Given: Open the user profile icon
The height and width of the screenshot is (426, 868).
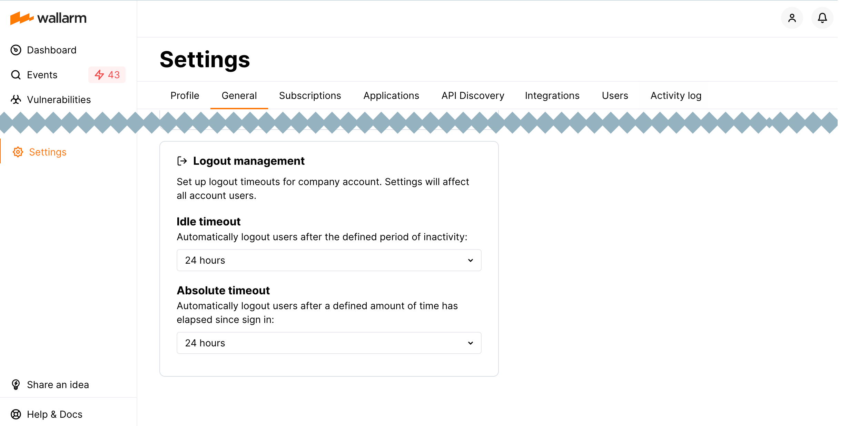Looking at the screenshot, I should (792, 18).
